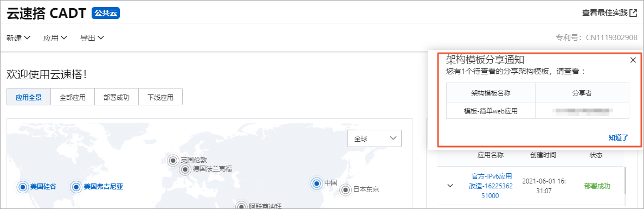
Task: Click the application list vertical scrollbar
Action: point(625,180)
